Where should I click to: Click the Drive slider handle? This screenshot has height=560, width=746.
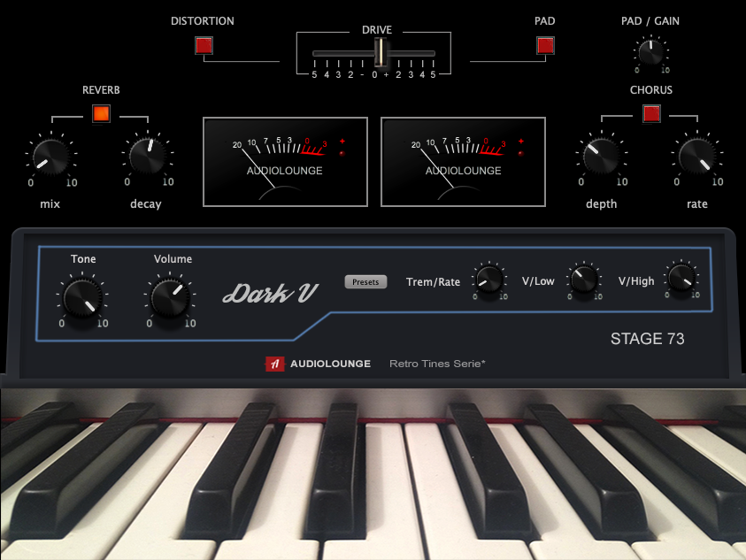coord(381,52)
